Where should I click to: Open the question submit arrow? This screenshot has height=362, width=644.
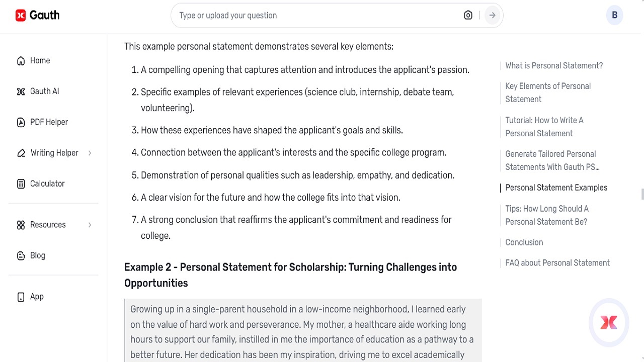pos(492,15)
